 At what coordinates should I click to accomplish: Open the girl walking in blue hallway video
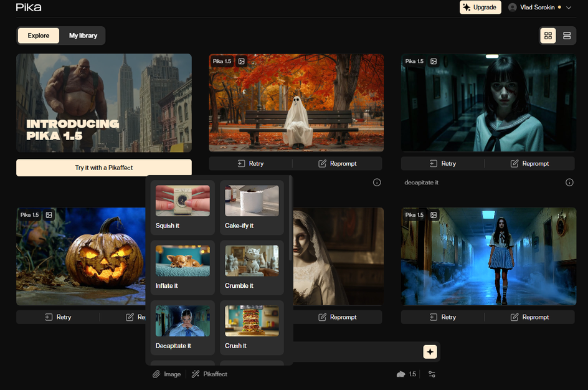click(488, 256)
